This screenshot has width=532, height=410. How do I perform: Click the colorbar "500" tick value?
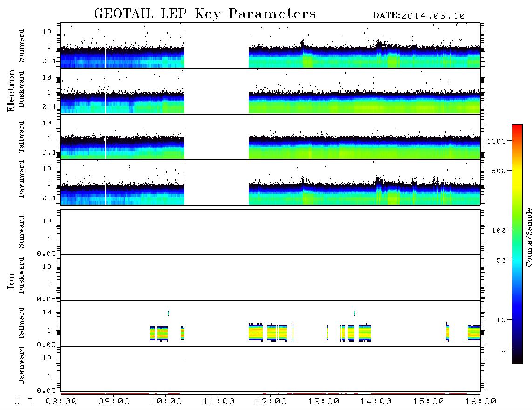(498, 171)
